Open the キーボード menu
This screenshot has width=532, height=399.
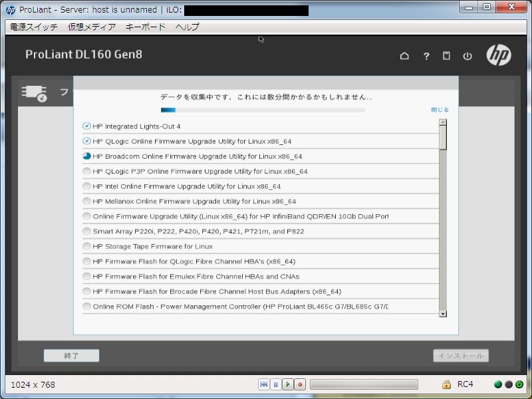[145, 27]
